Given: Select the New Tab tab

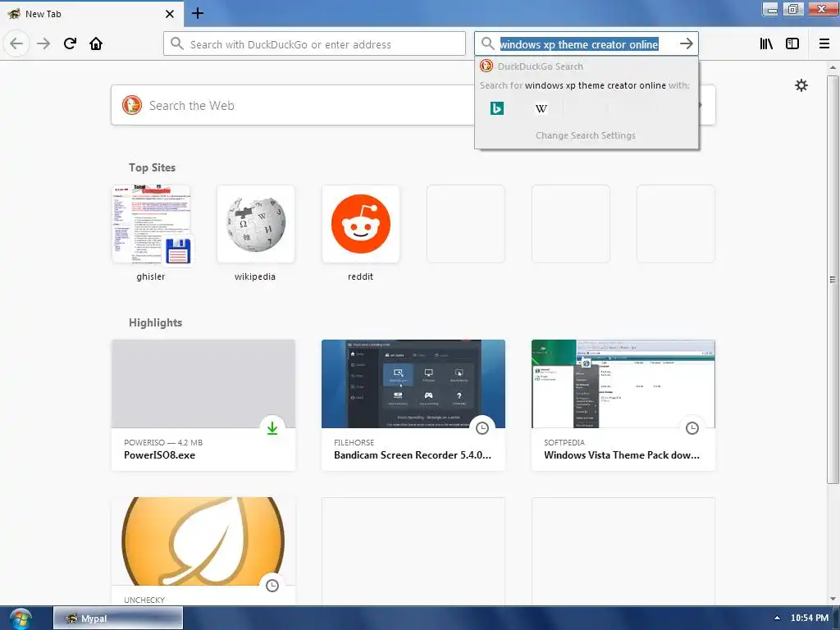Looking at the screenshot, I should point(91,14).
